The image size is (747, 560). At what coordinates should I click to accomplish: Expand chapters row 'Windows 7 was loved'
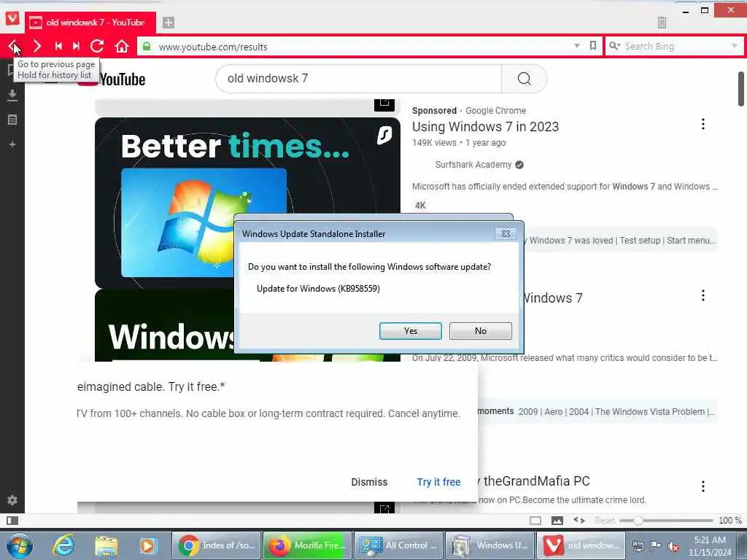point(621,241)
